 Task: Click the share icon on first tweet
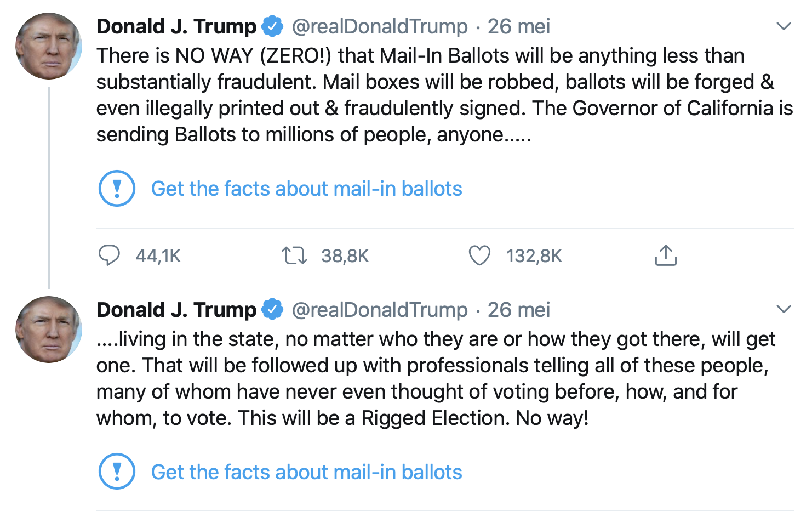(666, 256)
